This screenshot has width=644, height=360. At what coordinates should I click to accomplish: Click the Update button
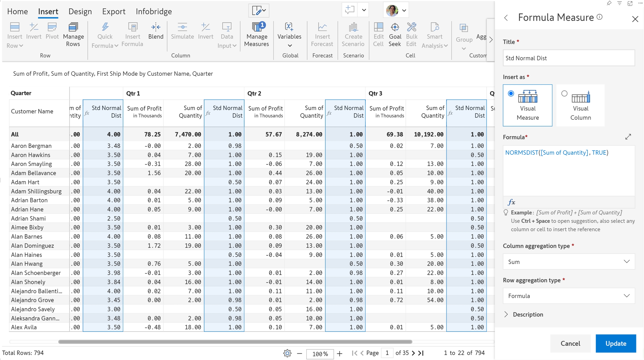(x=615, y=343)
